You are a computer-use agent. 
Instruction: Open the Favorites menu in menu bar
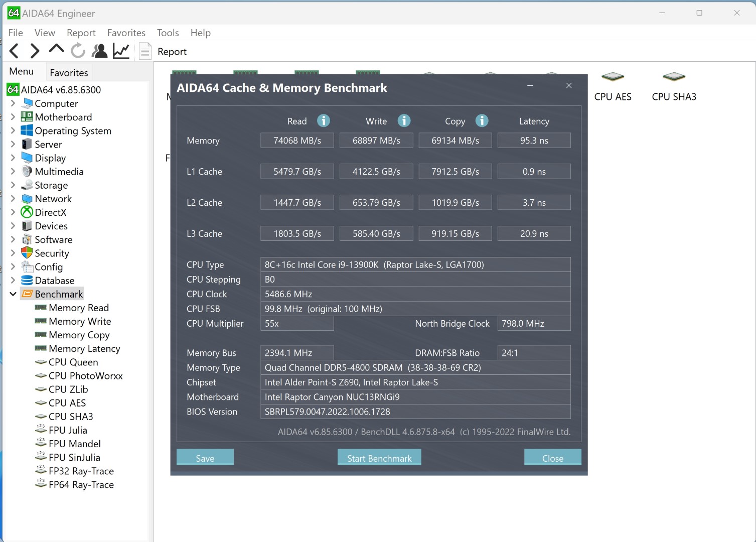point(126,33)
